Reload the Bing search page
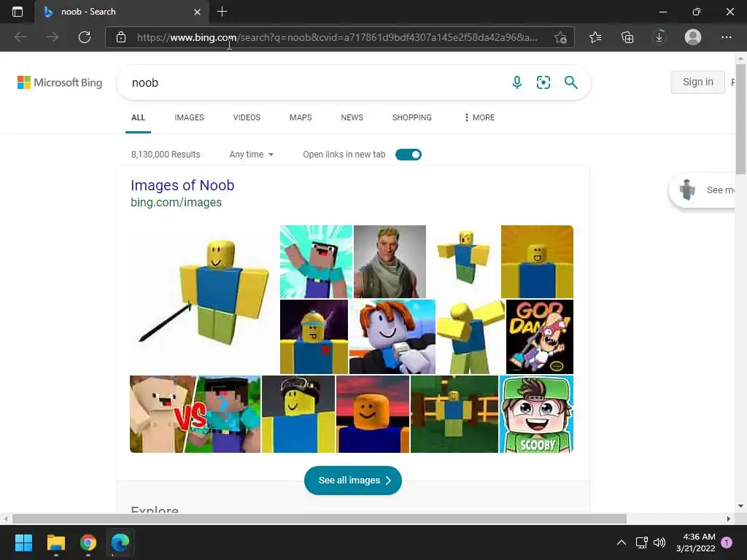747x560 pixels. (x=85, y=37)
